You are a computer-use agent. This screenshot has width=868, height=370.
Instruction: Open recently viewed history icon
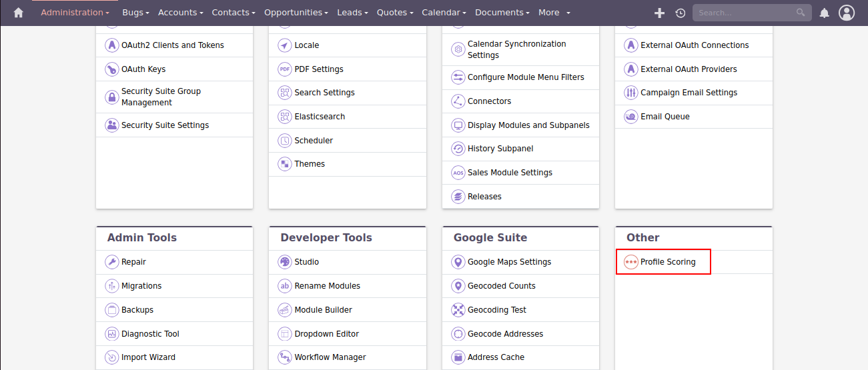[x=680, y=13]
